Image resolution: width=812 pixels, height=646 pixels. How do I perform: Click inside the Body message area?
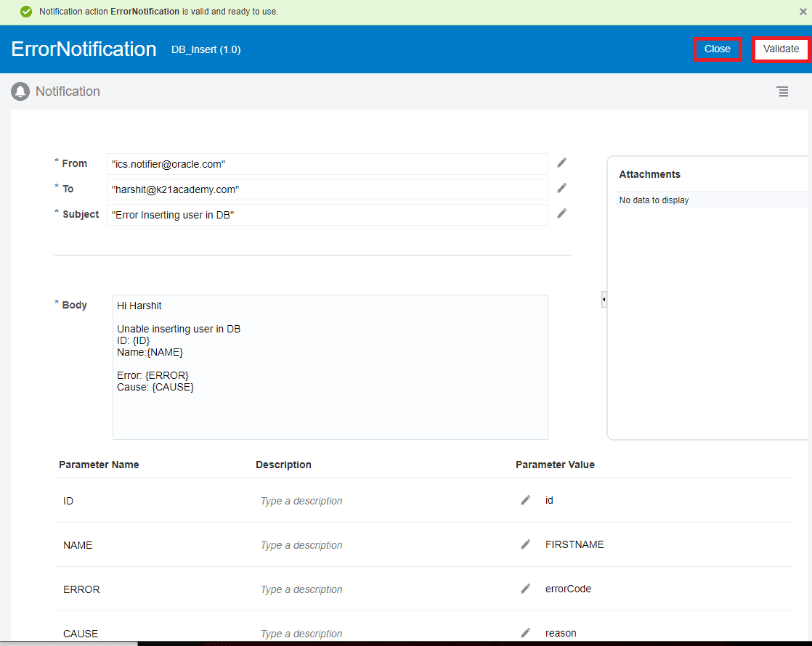pos(330,367)
